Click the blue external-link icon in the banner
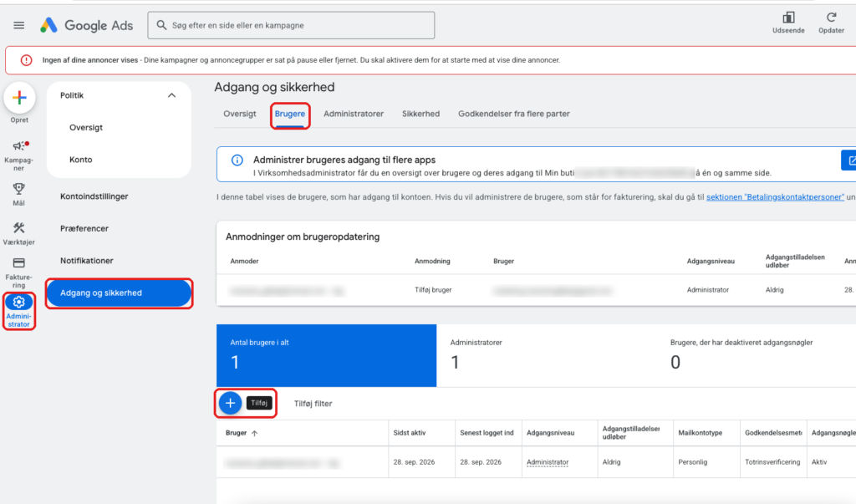The image size is (856, 504). click(x=849, y=160)
